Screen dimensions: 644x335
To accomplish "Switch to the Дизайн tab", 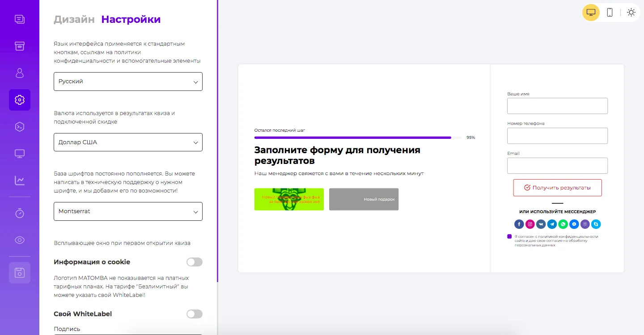I will coord(74,19).
